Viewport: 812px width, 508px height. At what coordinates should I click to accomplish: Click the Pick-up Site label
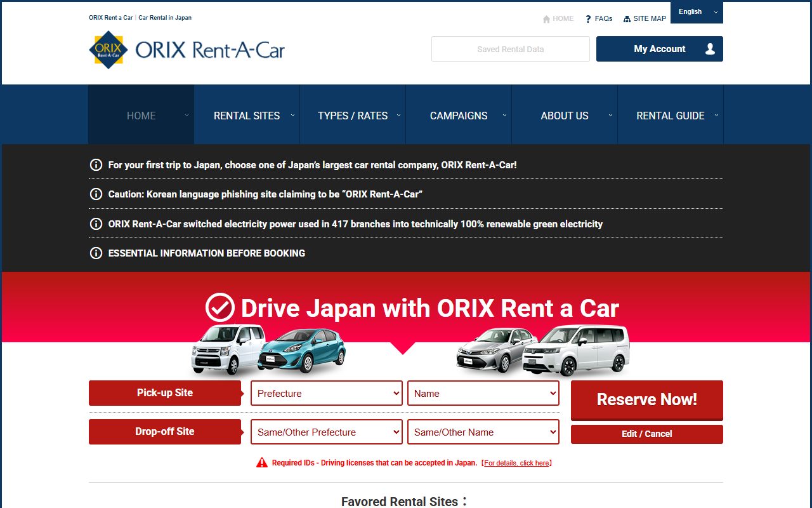[x=165, y=393]
